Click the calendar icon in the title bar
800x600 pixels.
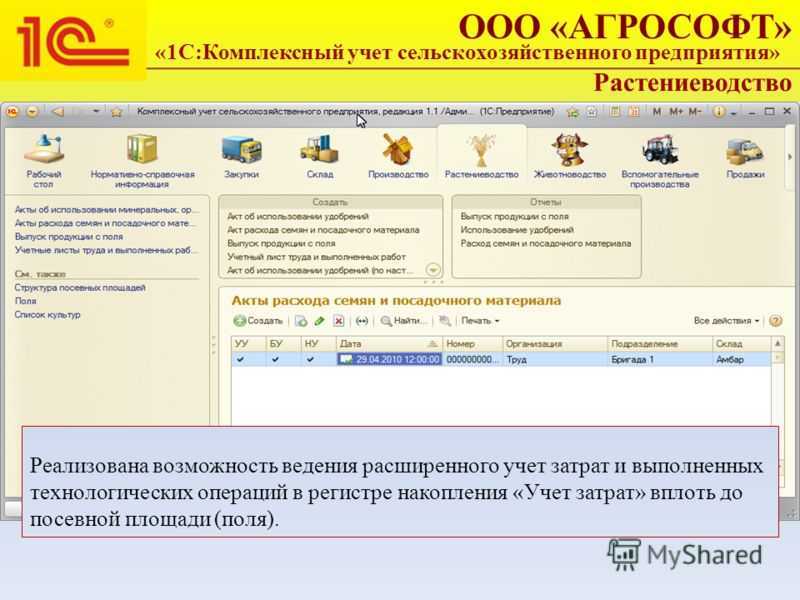click(x=634, y=111)
